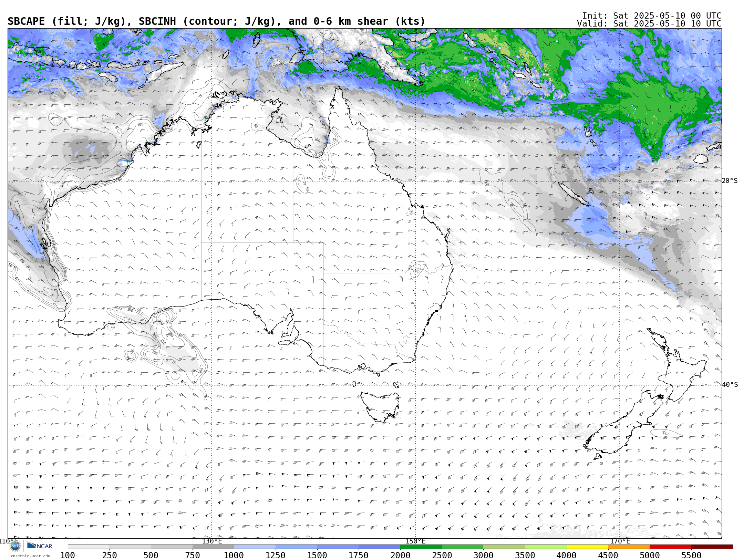This screenshot has width=744, height=560.
Task: Click the 2000 colorbar label
Action: [400, 555]
